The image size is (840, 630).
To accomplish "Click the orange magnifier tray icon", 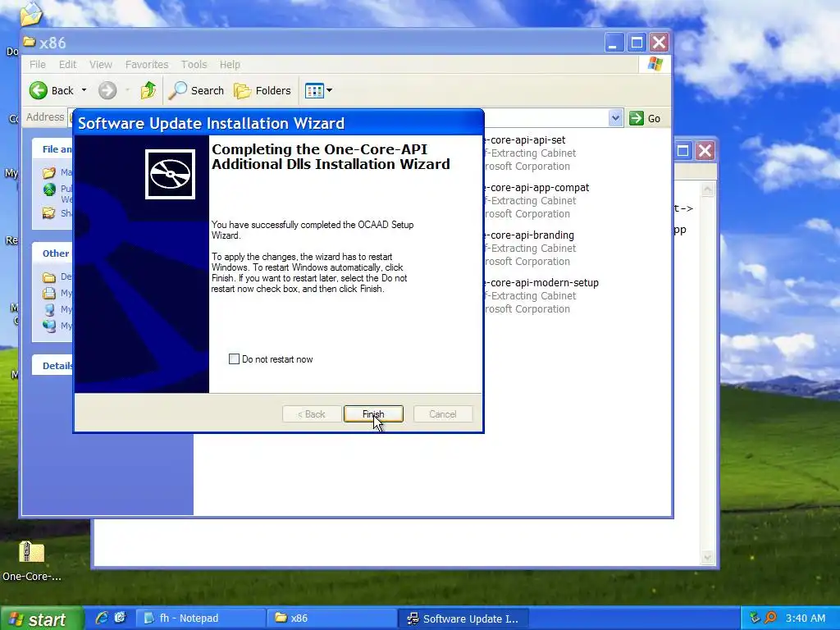I will point(770,619).
